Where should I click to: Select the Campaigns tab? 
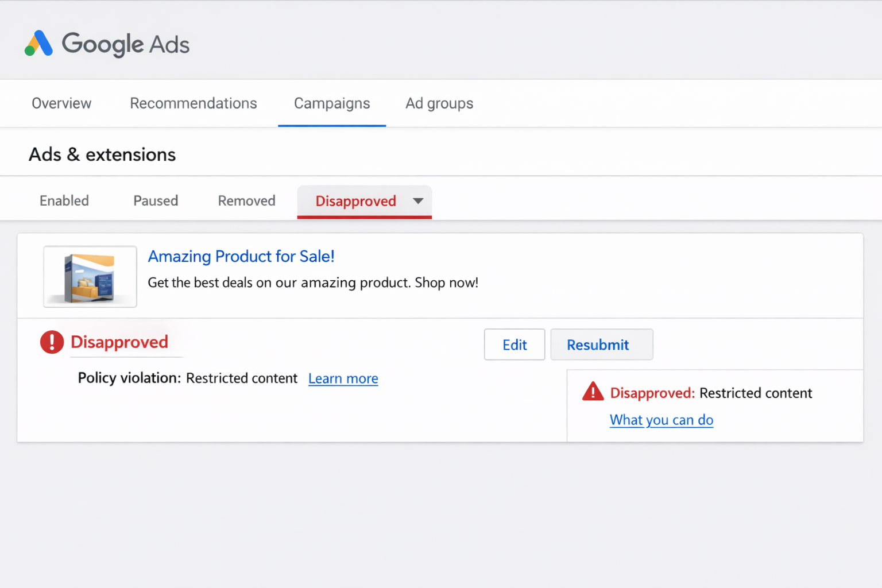(331, 103)
